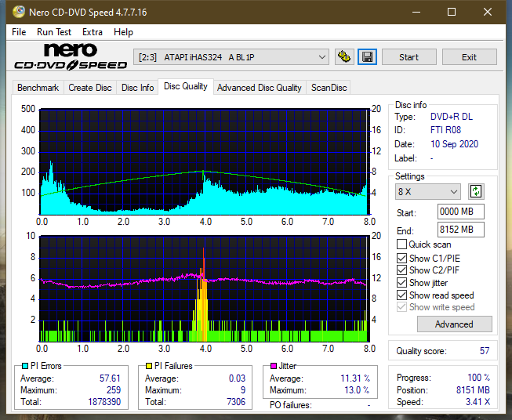Click the Quality score value 57
The image size is (512, 420).
[485, 351]
